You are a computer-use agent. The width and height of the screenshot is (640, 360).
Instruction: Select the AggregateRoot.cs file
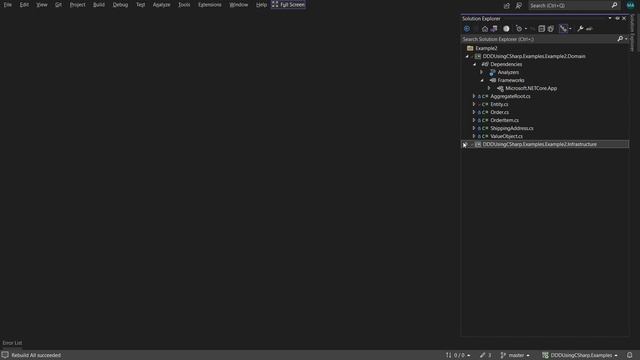(510, 96)
